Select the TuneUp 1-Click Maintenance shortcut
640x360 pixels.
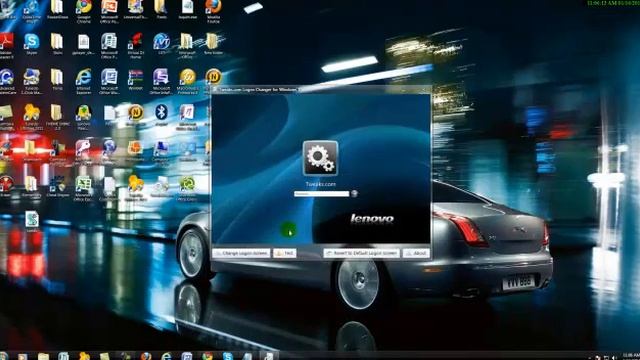[31, 81]
